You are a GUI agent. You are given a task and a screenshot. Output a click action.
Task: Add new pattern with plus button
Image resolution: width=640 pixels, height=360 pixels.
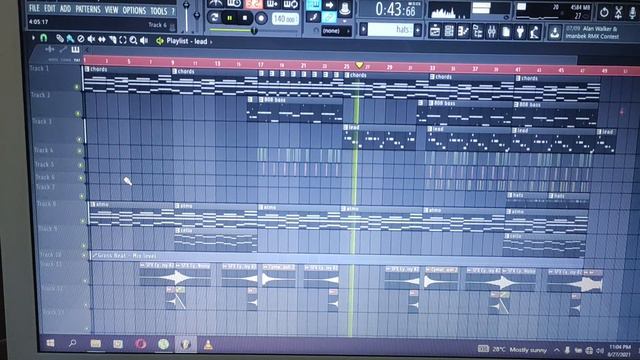pos(418,30)
